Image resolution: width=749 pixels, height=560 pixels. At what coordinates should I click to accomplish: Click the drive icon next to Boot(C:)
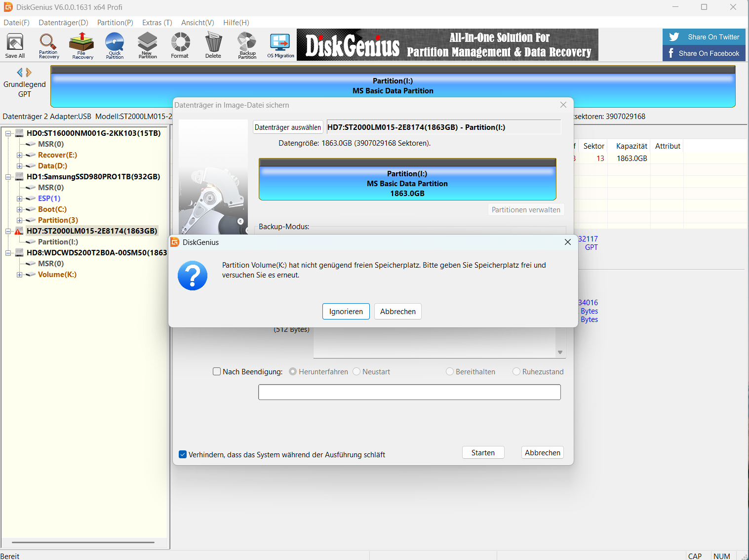pyautogui.click(x=31, y=209)
